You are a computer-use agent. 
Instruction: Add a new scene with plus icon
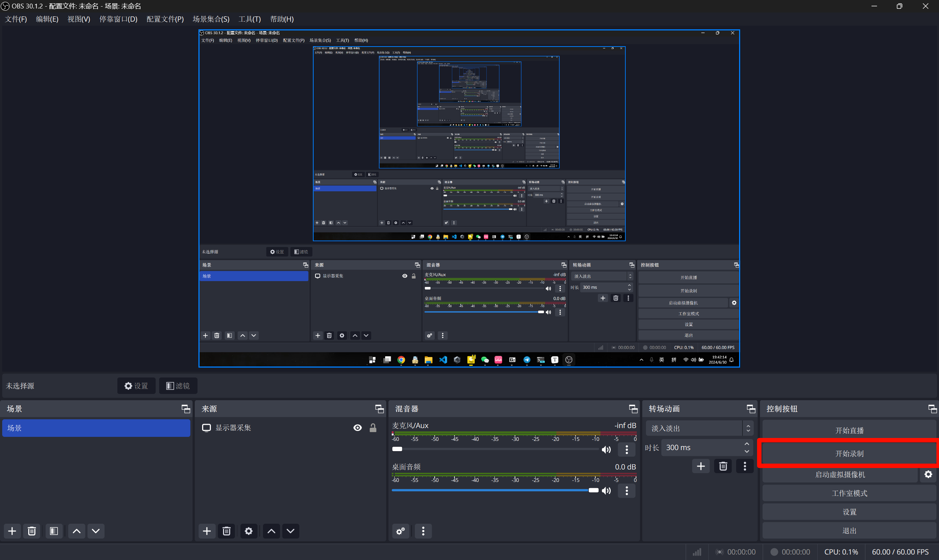(12, 531)
